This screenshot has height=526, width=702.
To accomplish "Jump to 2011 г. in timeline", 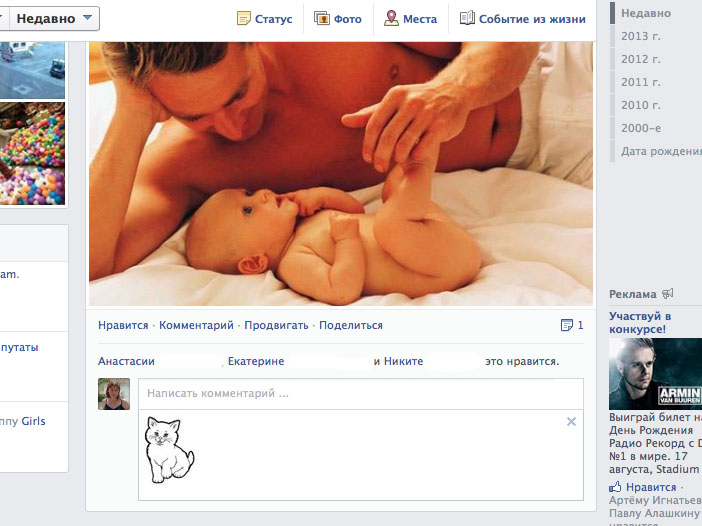I will 640,82.
